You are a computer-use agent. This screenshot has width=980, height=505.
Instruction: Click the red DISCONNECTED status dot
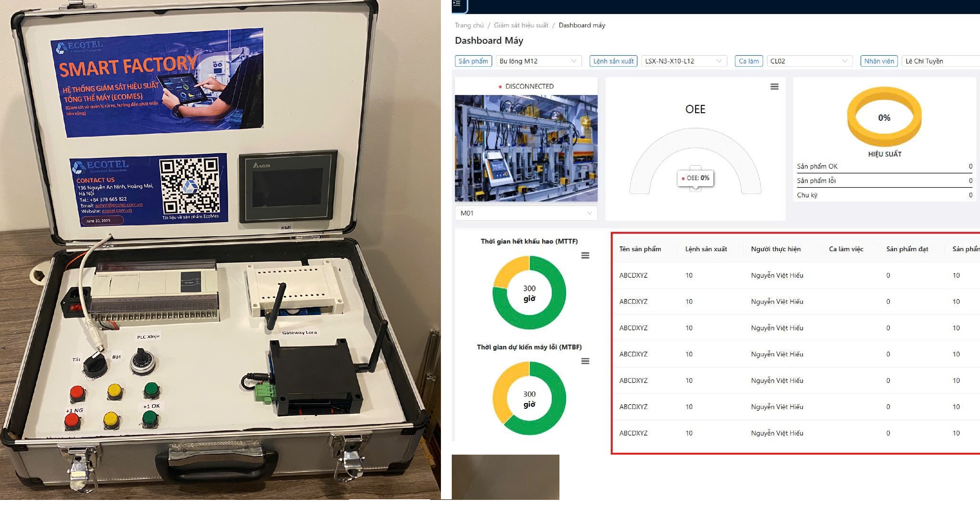coord(500,87)
